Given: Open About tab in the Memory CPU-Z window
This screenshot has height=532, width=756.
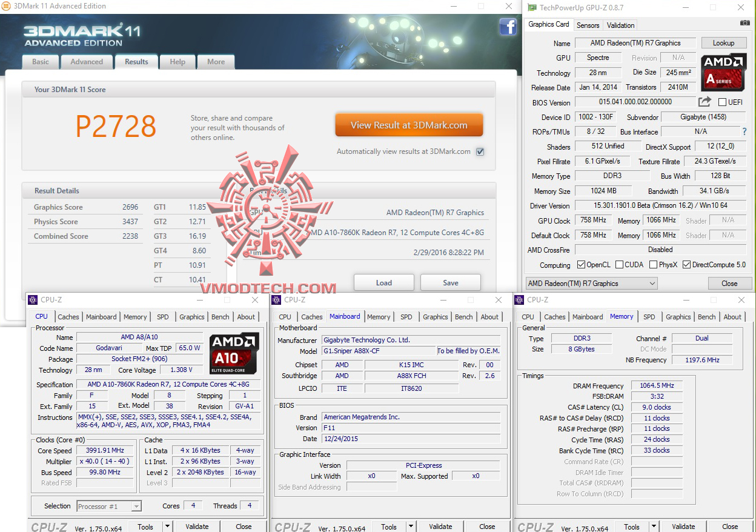Looking at the screenshot, I should click(x=732, y=317).
